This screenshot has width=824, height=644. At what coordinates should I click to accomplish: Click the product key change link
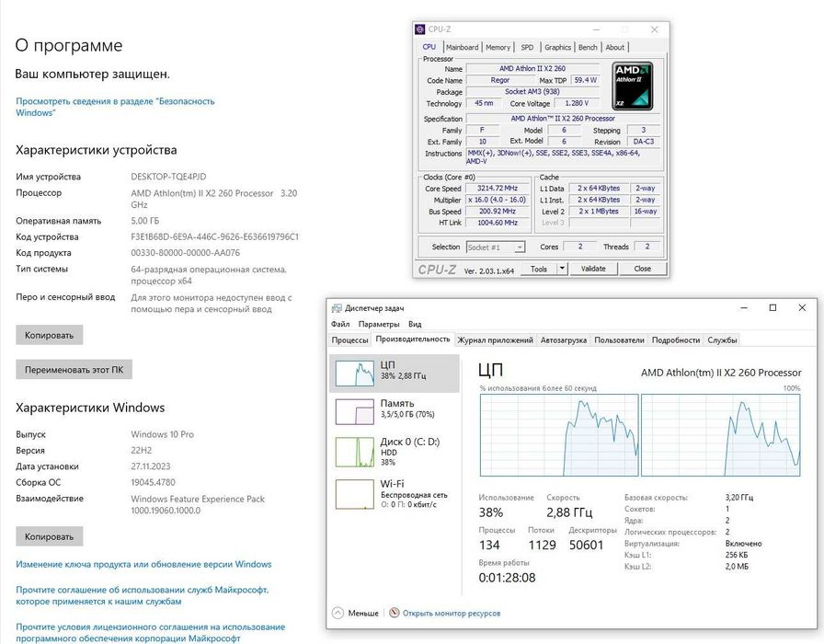143,564
